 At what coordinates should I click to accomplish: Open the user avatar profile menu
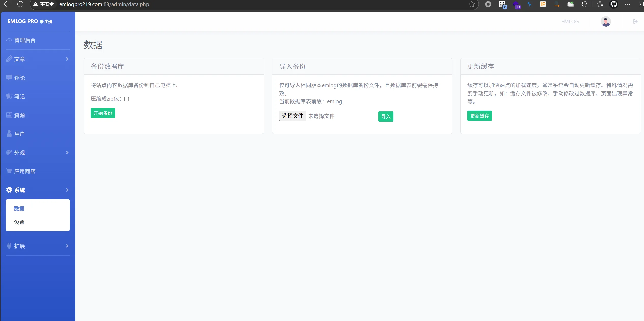click(x=606, y=21)
